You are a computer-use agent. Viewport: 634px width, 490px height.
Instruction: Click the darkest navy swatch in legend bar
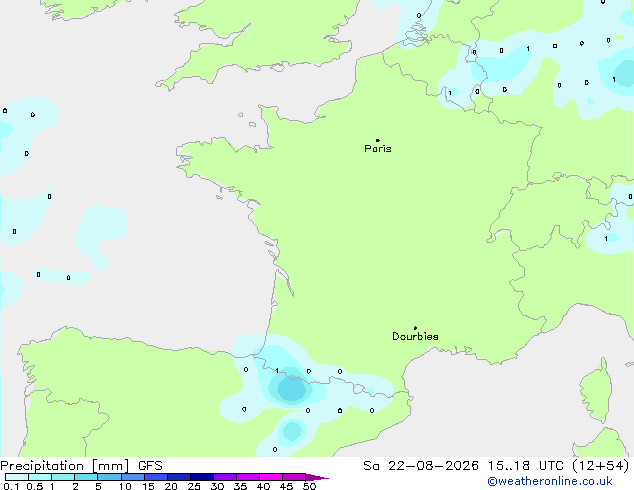point(202,477)
